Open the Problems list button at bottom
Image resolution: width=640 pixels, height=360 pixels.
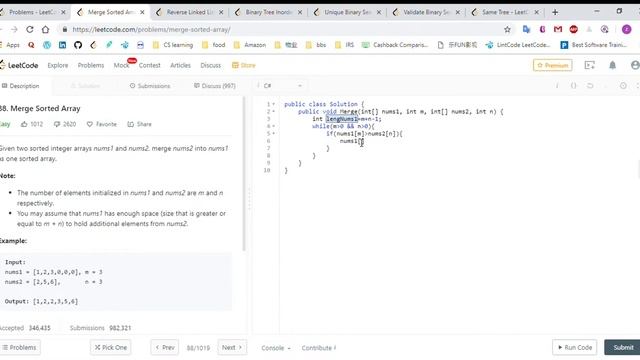pos(20,347)
